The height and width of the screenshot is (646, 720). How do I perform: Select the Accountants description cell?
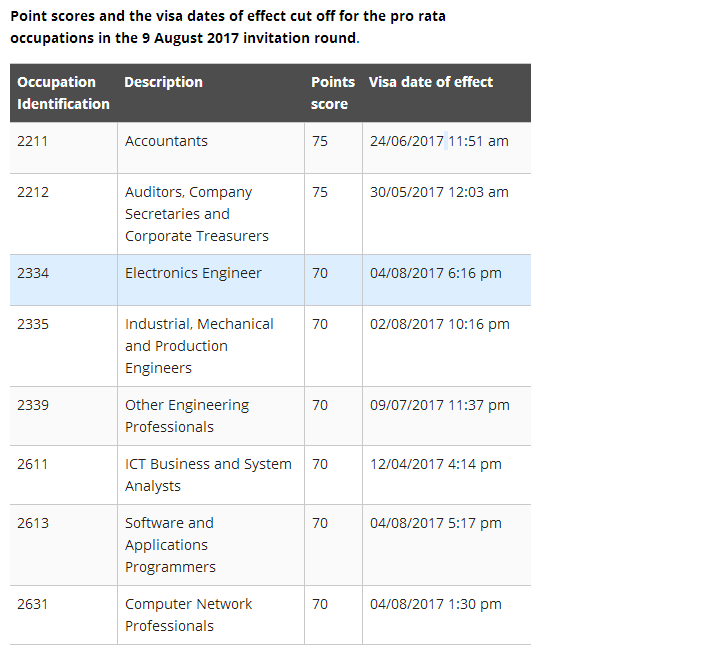tap(166, 141)
